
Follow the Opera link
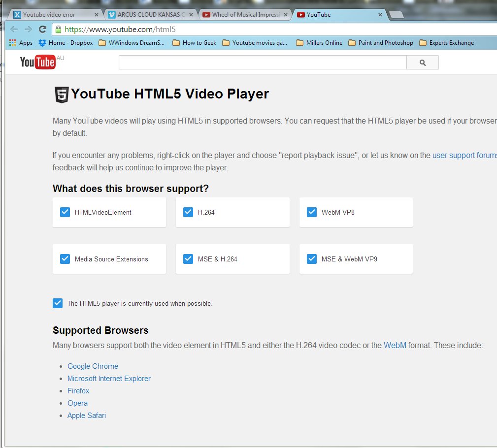(x=78, y=403)
